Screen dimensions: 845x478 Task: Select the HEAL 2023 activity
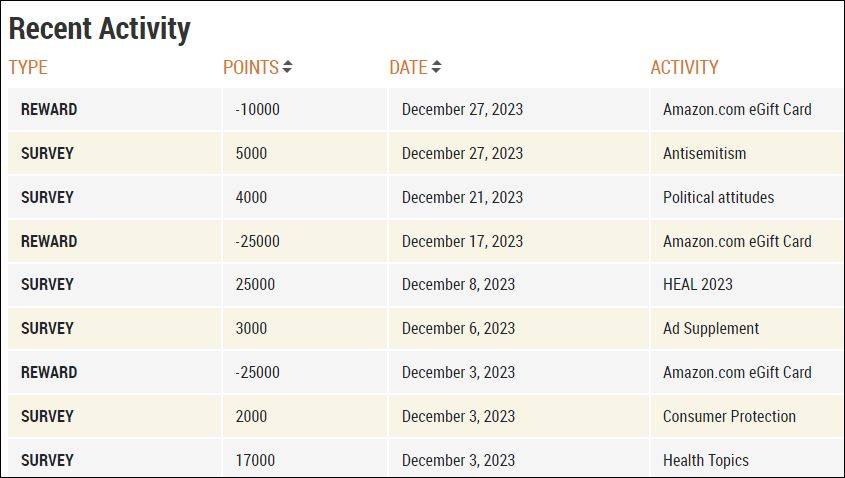697,285
